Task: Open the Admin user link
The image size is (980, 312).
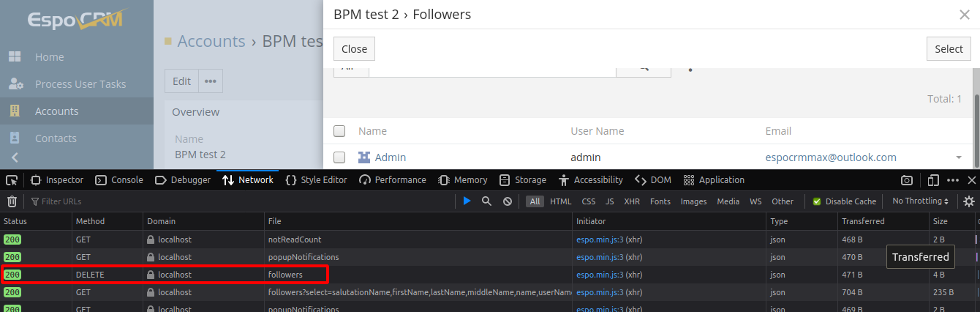Action: 390,157
